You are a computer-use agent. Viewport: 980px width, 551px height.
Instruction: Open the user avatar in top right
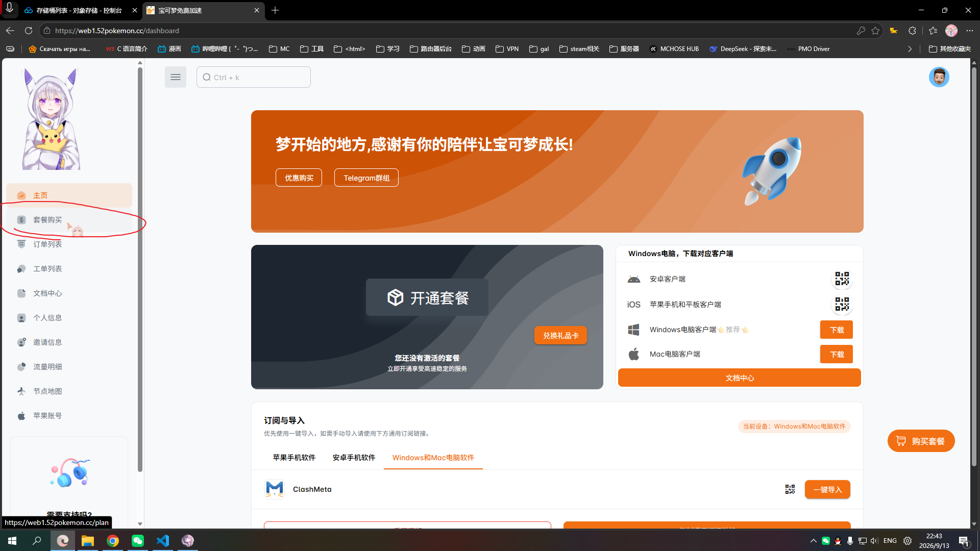click(x=939, y=77)
